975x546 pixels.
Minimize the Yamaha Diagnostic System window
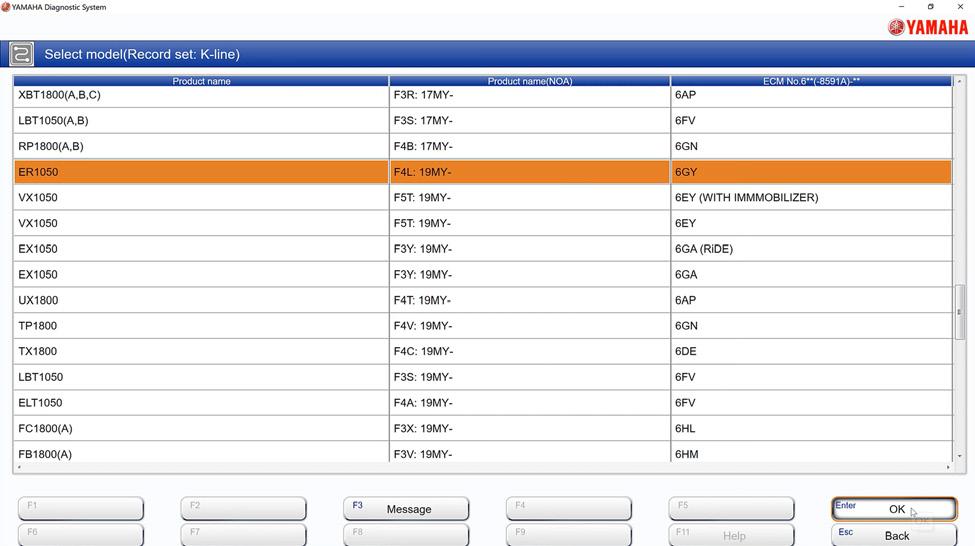pos(901,7)
